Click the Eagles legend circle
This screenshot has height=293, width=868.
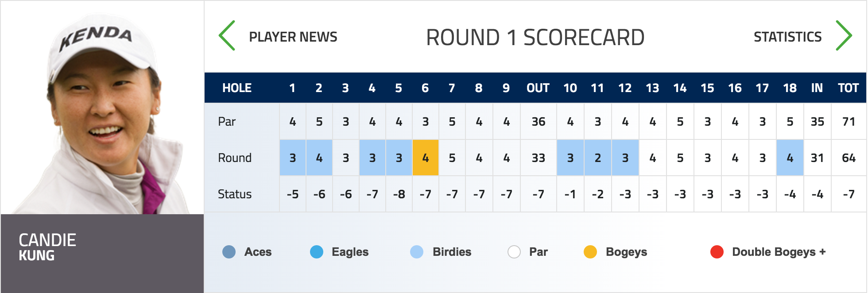coord(317,252)
